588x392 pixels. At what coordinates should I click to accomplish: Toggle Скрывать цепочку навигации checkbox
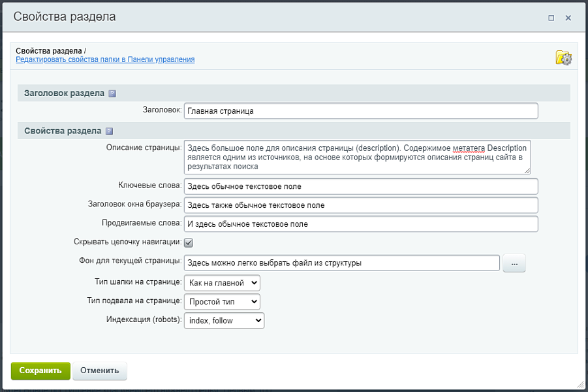coord(189,242)
